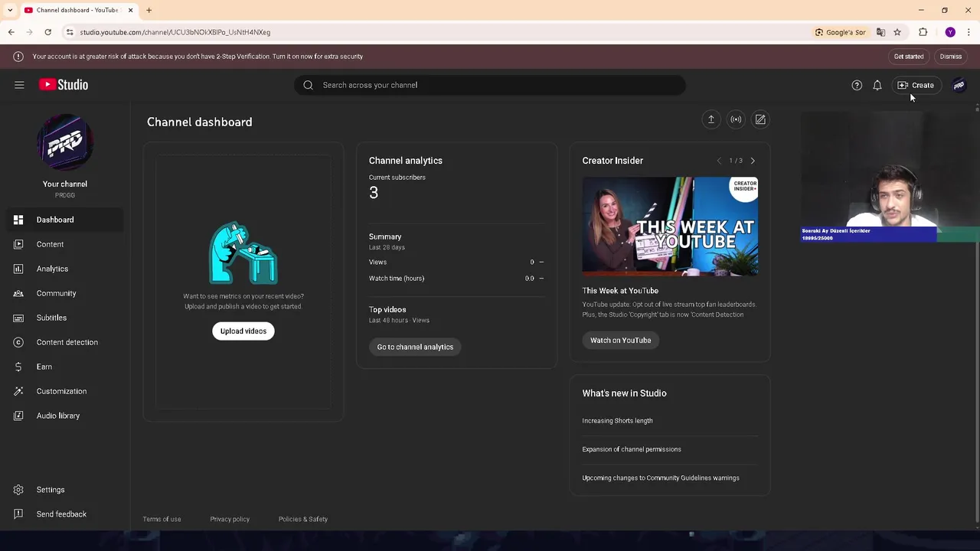Image resolution: width=980 pixels, height=551 pixels.
Task: Open the notifications bell
Action: coord(877,85)
